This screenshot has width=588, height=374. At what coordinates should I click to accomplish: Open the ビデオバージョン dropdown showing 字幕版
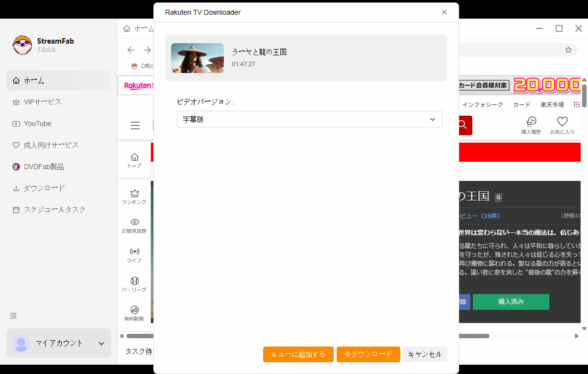(310, 119)
